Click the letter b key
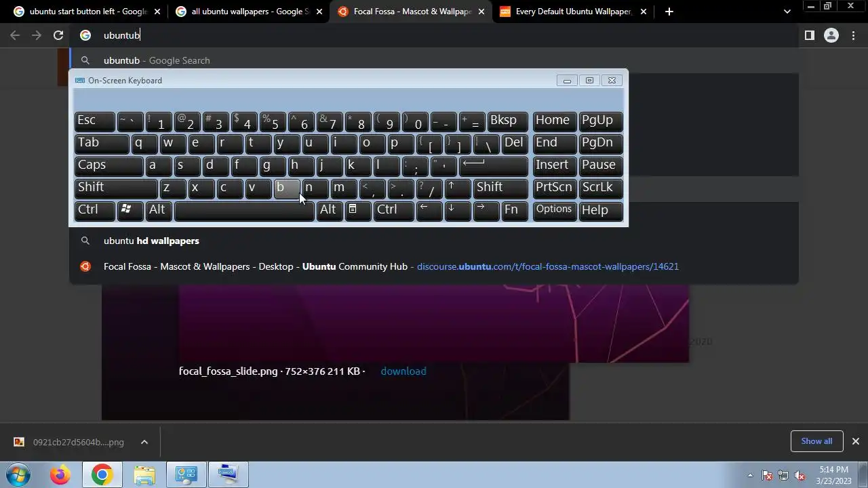The height and width of the screenshot is (488, 868). point(287,188)
